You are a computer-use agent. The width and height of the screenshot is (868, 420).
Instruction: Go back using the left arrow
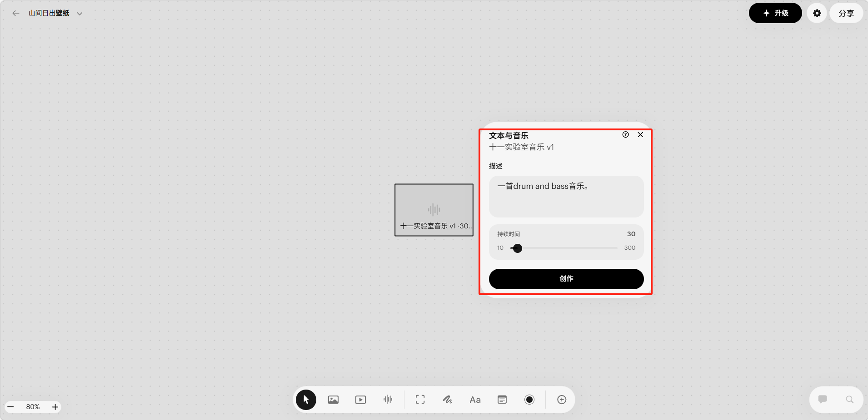tap(16, 13)
